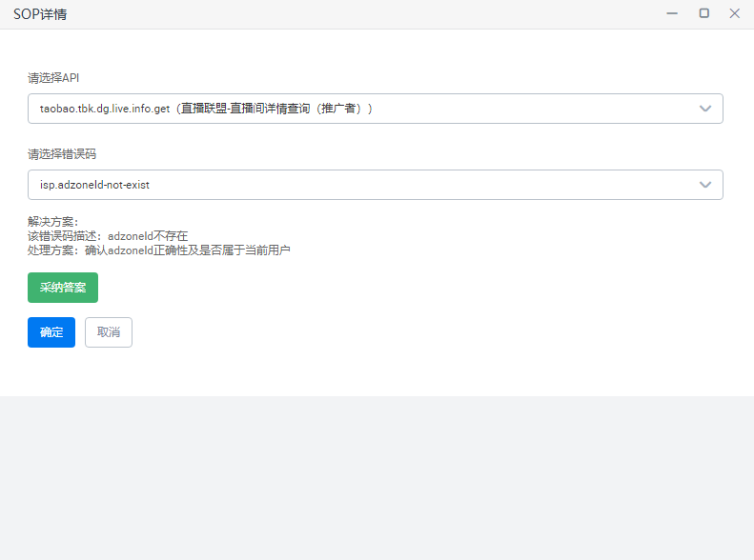Click the green 采纳答案 button

(63, 288)
